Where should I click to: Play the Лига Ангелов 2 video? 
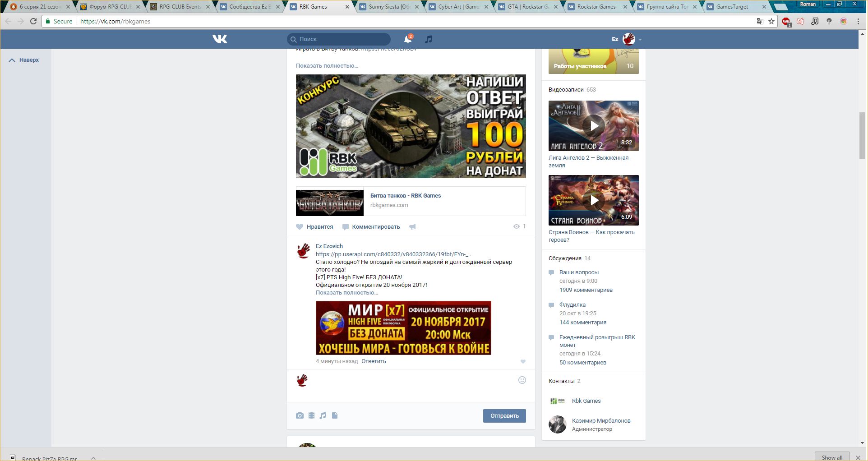pos(593,126)
